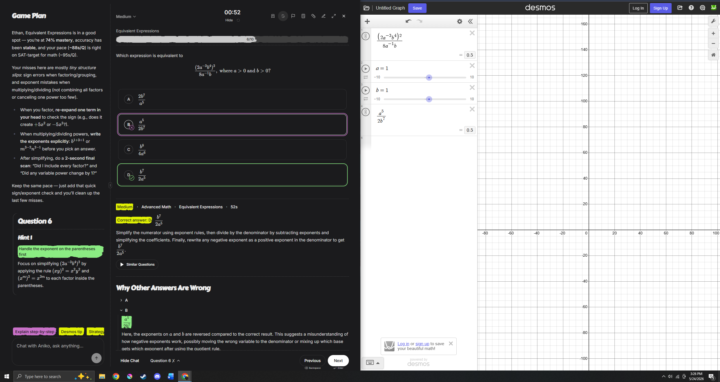Open the calculator icon in quiz toolbar
The image size is (720, 382).
pos(303,16)
